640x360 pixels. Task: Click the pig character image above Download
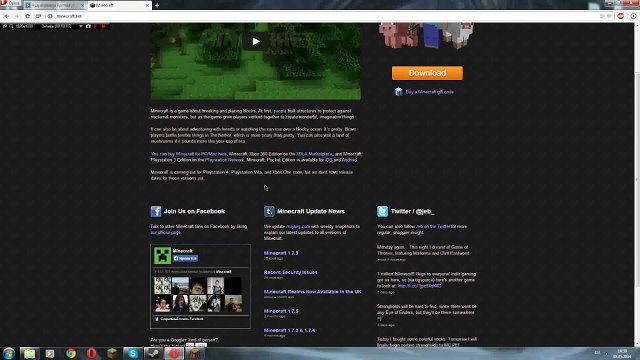point(398,35)
